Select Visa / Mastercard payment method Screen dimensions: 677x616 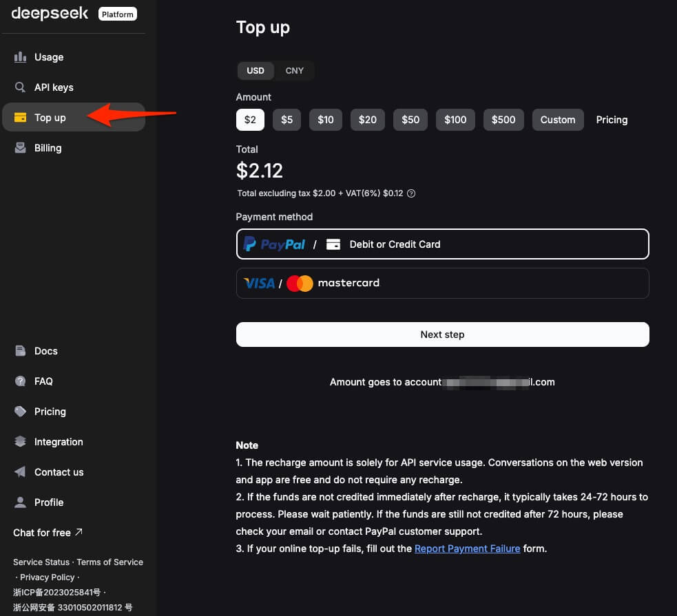coord(443,283)
